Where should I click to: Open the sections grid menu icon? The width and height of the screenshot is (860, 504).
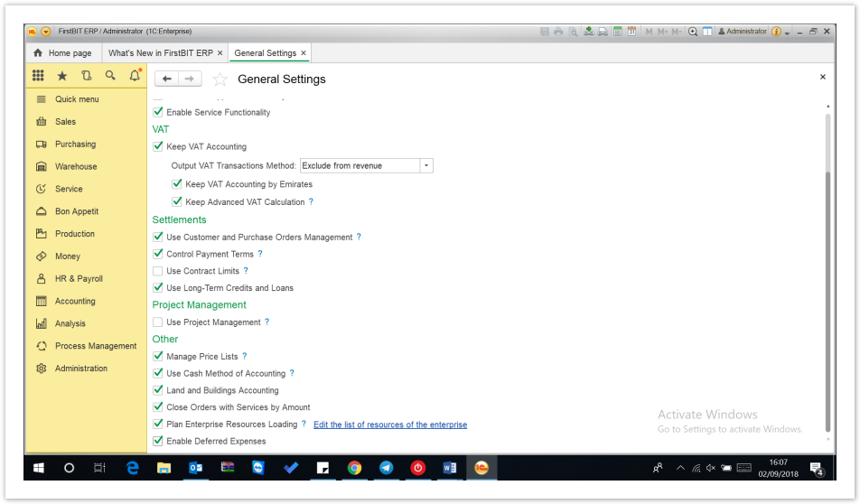(38, 77)
